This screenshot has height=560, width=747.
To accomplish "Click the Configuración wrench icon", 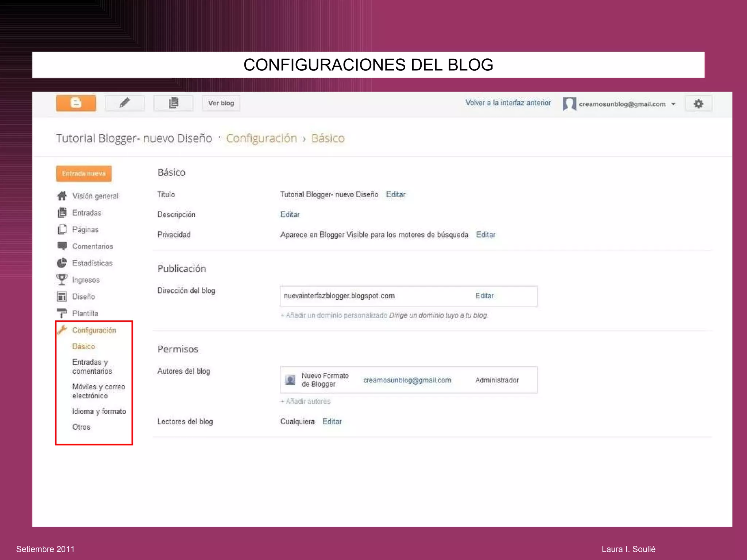I will (x=62, y=330).
